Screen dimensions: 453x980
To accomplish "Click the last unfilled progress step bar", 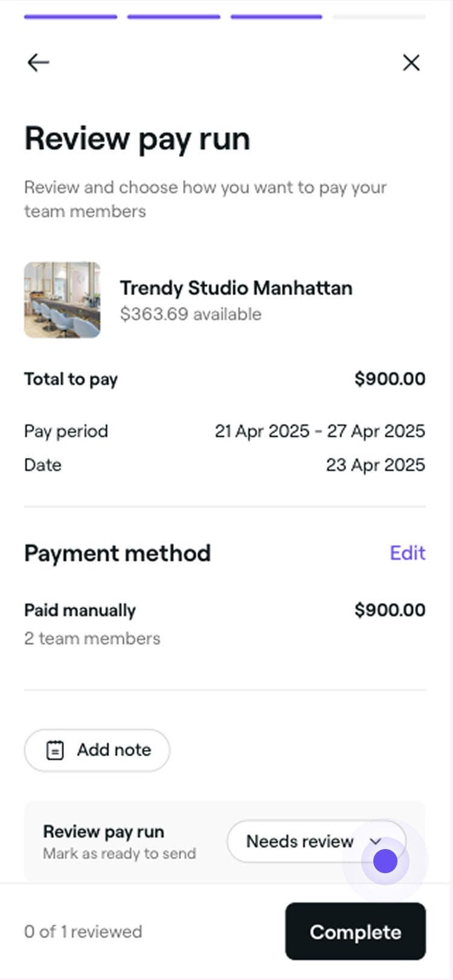I will pos(379,17).
